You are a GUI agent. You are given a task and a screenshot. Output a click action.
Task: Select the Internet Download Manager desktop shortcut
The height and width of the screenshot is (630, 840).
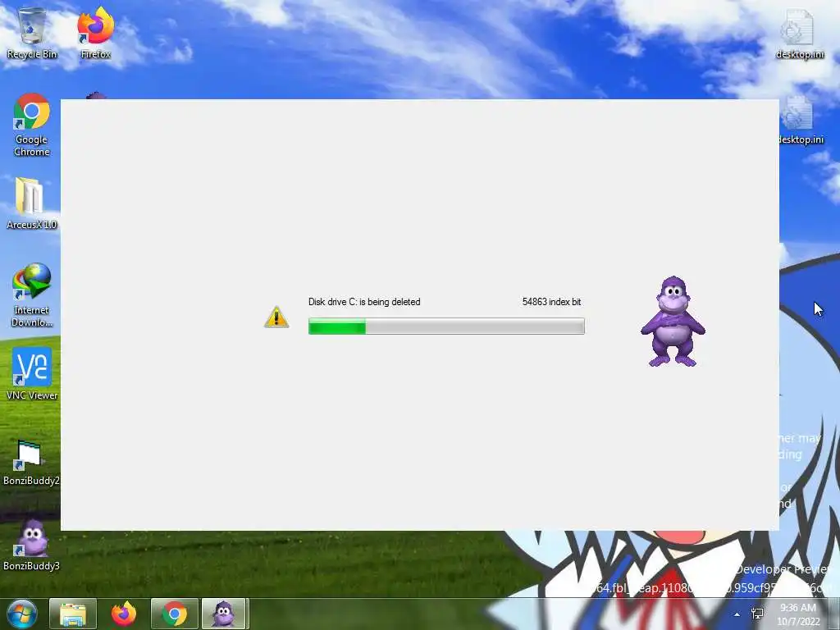(x=32, y=295)
